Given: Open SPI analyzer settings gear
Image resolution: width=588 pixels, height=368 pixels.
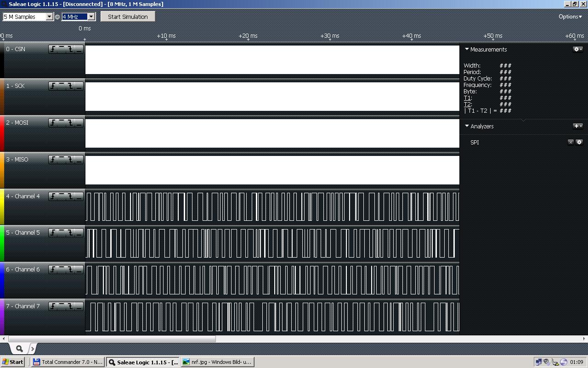Looking at the screenshot, I should (579, 142).
